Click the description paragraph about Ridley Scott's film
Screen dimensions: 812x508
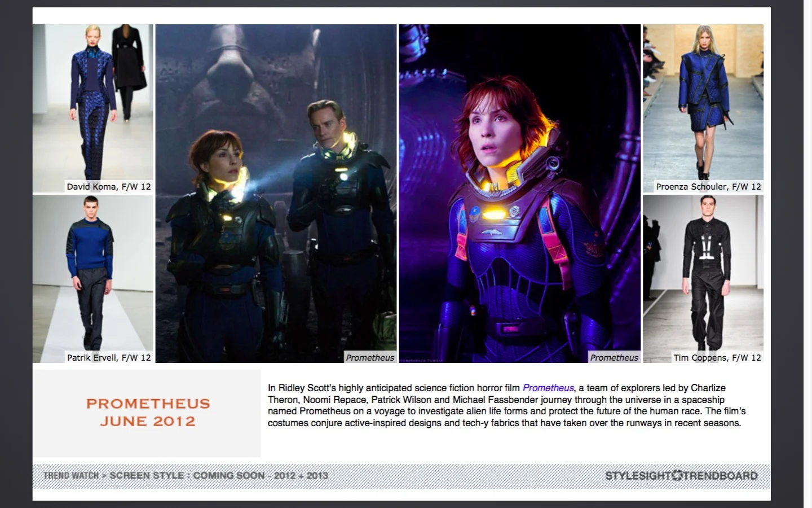[507, 405]
